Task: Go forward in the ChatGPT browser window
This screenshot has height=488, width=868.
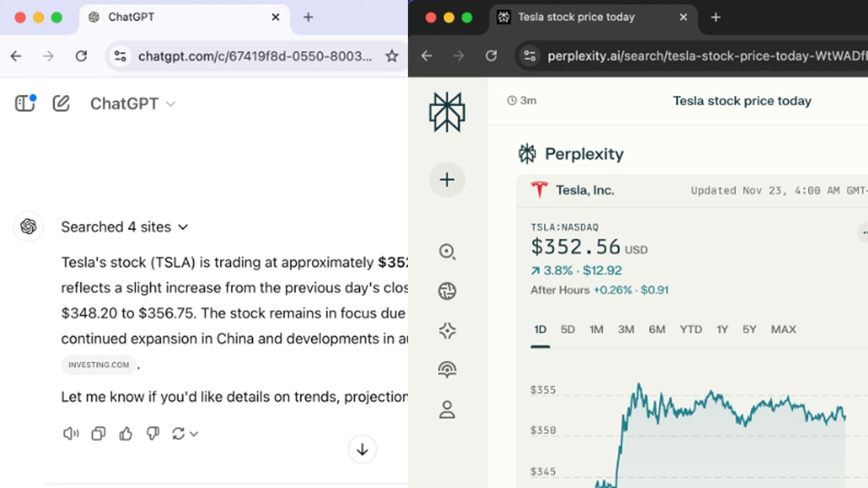Action: click(x=48, y=56)
